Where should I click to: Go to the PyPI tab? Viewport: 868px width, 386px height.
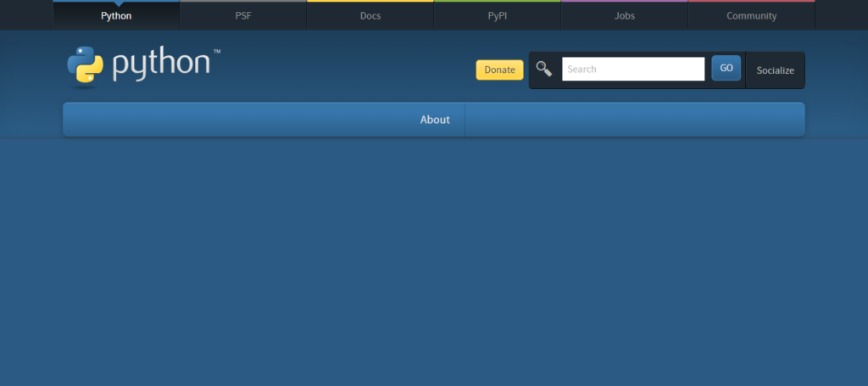[497, 15]
